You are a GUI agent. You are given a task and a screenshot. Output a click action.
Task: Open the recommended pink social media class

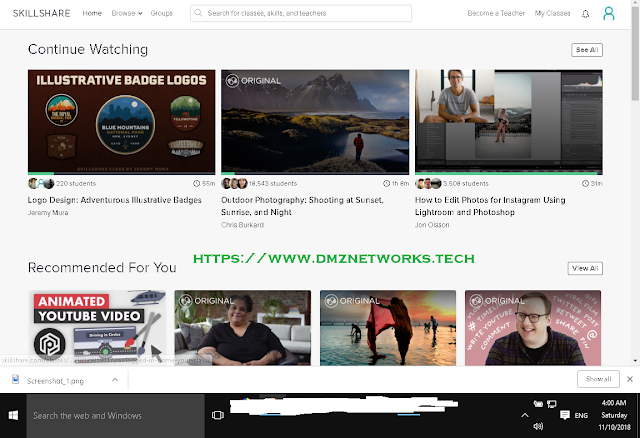tap(533, 328)
